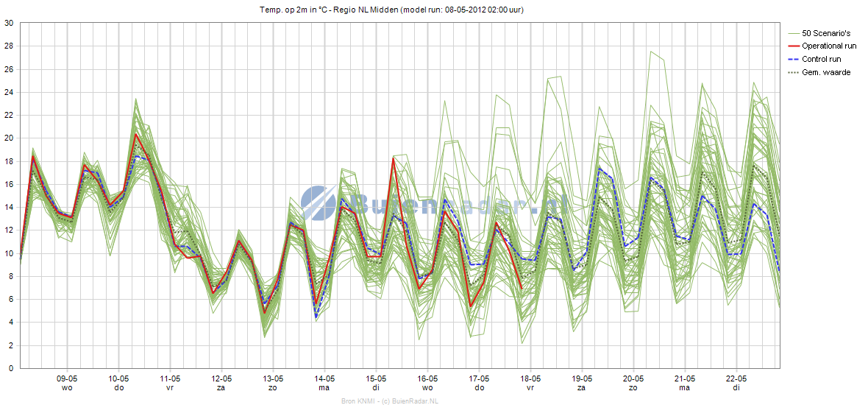Click the y-axis value 4

pyautogui.click(x=12, y=323)
